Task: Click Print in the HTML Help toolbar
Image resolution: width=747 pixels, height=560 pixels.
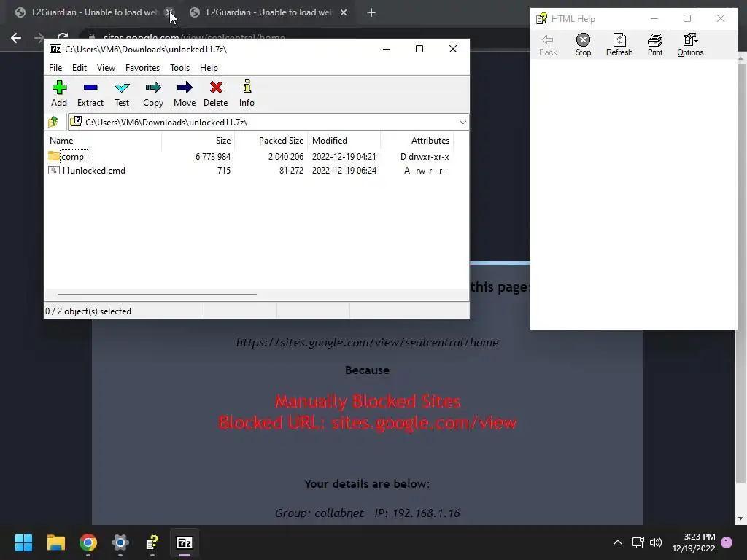Action: (x=655, y=45)
